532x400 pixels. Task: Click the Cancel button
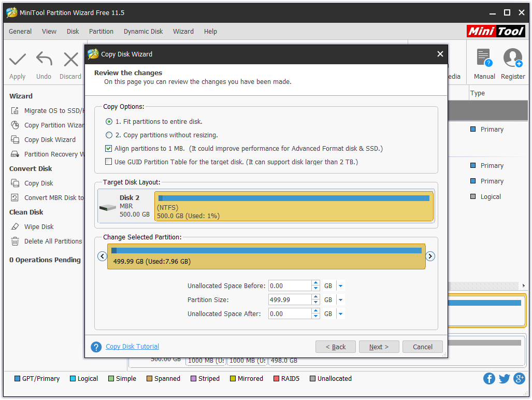(x=422, y=347)
